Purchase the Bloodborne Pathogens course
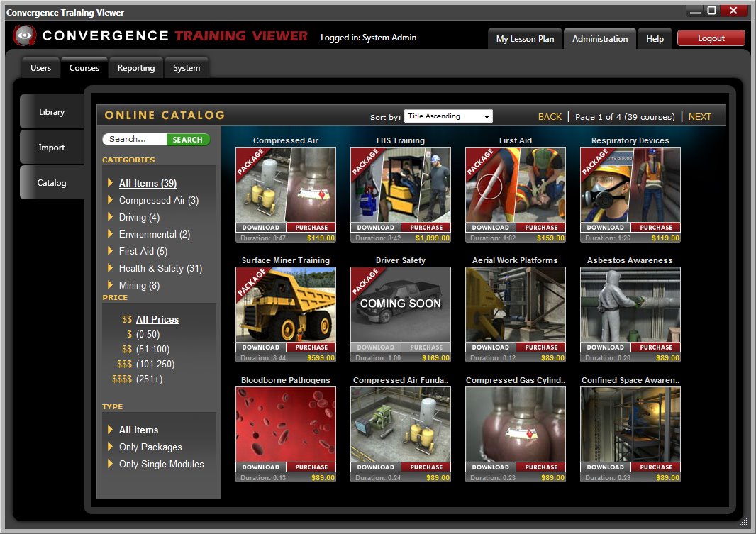The image size is (756, 534). coord(311,467)
